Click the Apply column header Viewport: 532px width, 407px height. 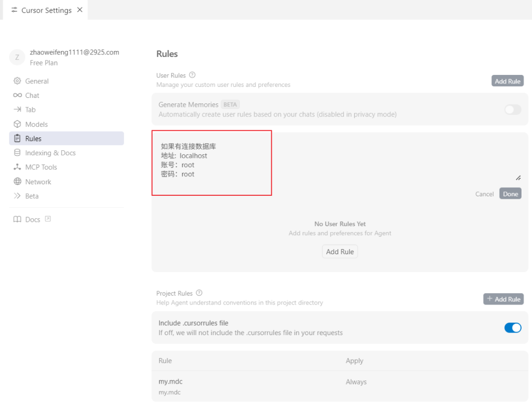[x=354, y=361]
